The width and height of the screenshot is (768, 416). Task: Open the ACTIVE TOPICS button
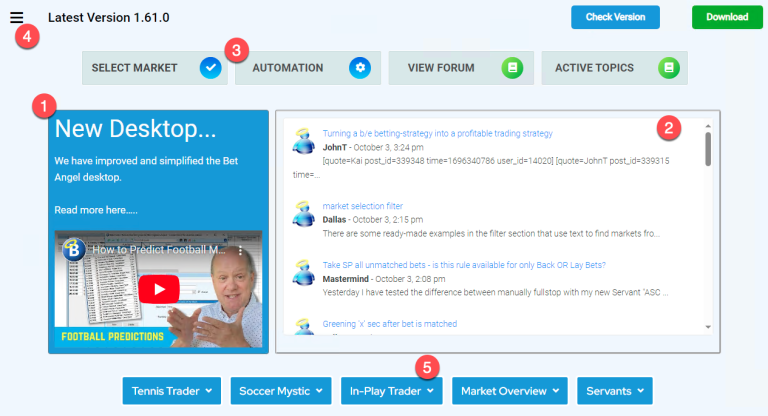pyautogui.click(x=615, y=68)
